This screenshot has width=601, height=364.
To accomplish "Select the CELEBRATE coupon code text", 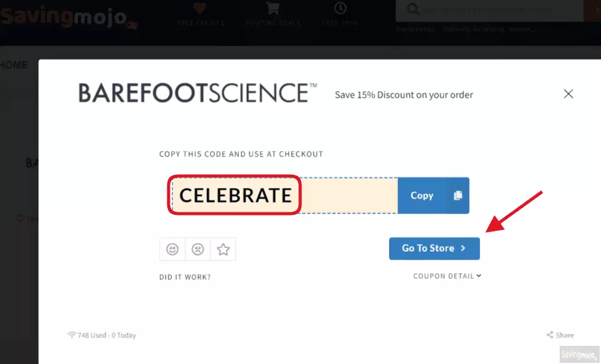I will point(236,195).
